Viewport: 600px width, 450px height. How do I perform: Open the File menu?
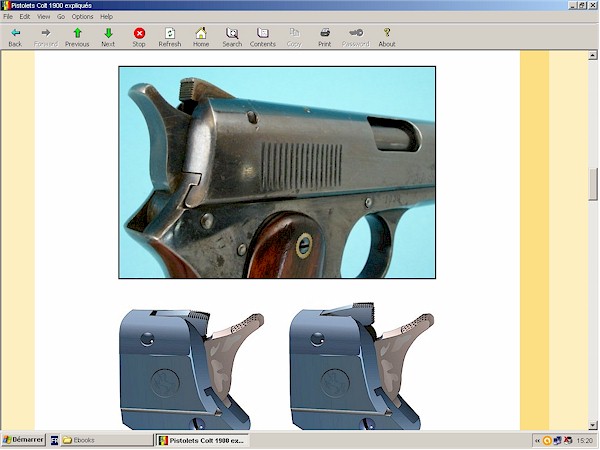click(8, 16)
